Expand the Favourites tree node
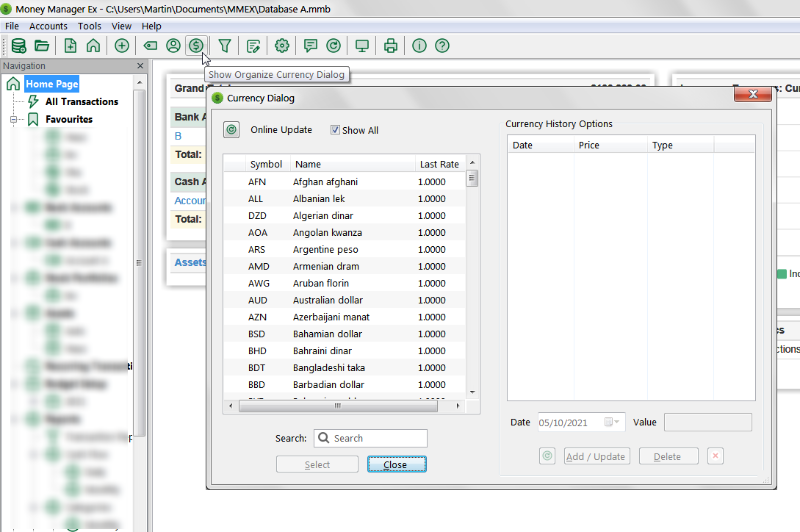Viewport: 800px width, 532px height. tap(14, 119)
